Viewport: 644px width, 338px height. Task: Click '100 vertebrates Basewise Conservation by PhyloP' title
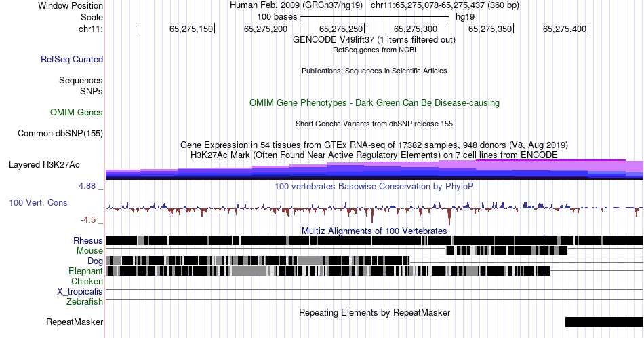click(374, 186)
